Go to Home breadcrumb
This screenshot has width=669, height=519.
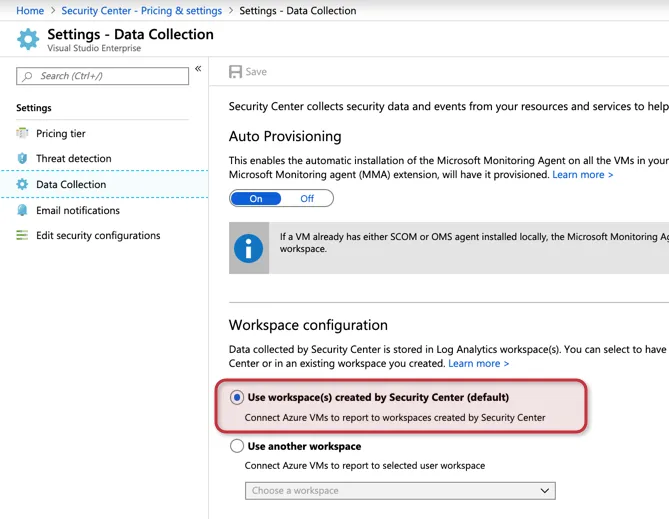30,11
